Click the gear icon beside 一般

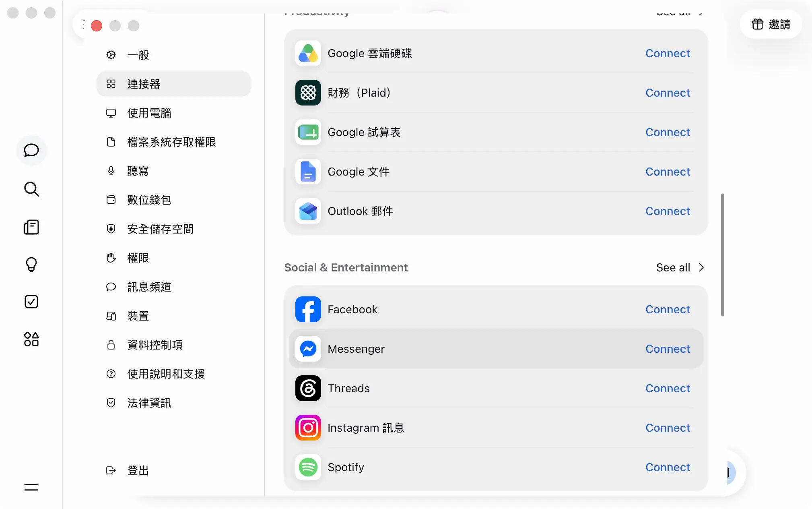click(111, 55)
